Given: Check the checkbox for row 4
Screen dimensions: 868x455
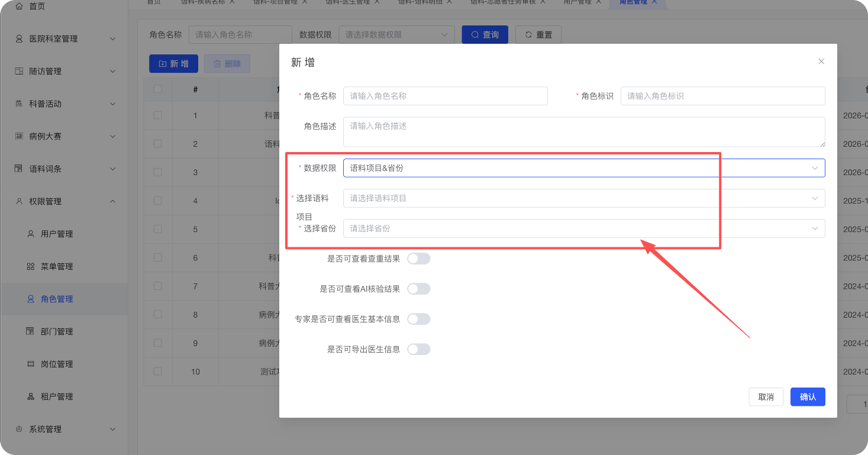Looking at the screenshot, I should pyautogui.click(x=157, y=201).
